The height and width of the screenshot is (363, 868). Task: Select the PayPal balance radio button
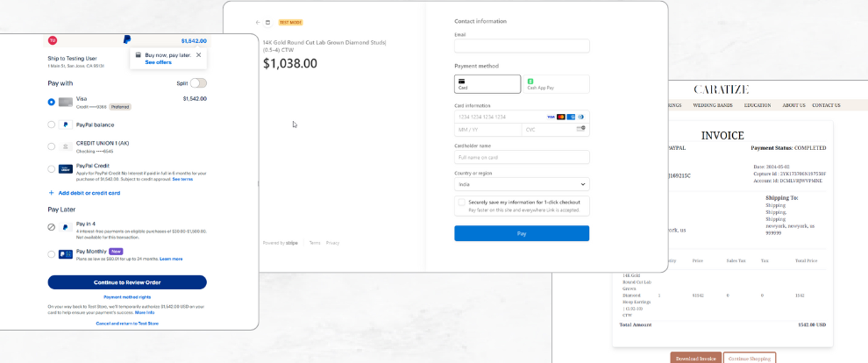[x=52, y=125]
